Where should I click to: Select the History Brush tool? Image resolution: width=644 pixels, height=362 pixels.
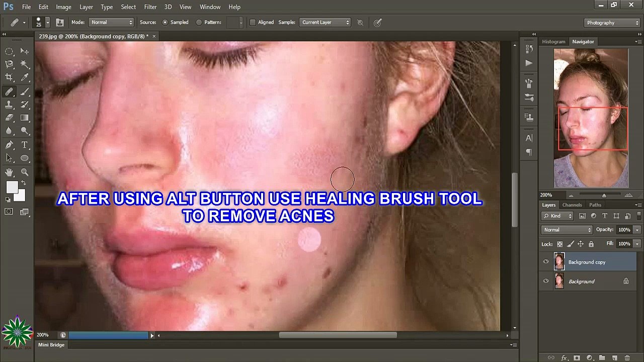click(25, 105)
